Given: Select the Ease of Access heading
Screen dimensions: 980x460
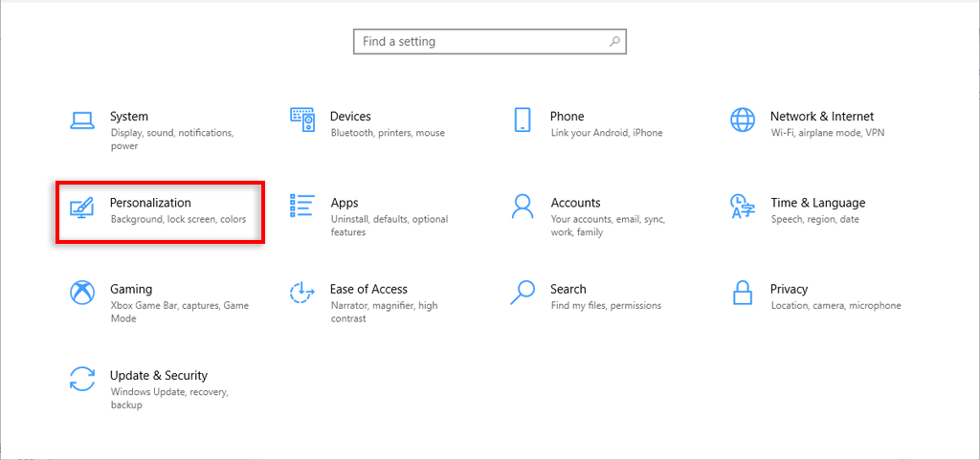Looking at the screenshot, I should click(368, 289).
